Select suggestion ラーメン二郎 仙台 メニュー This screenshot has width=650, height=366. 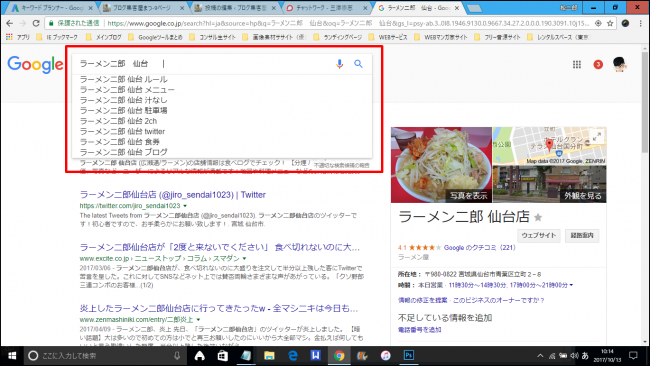[x=222, y=90]
